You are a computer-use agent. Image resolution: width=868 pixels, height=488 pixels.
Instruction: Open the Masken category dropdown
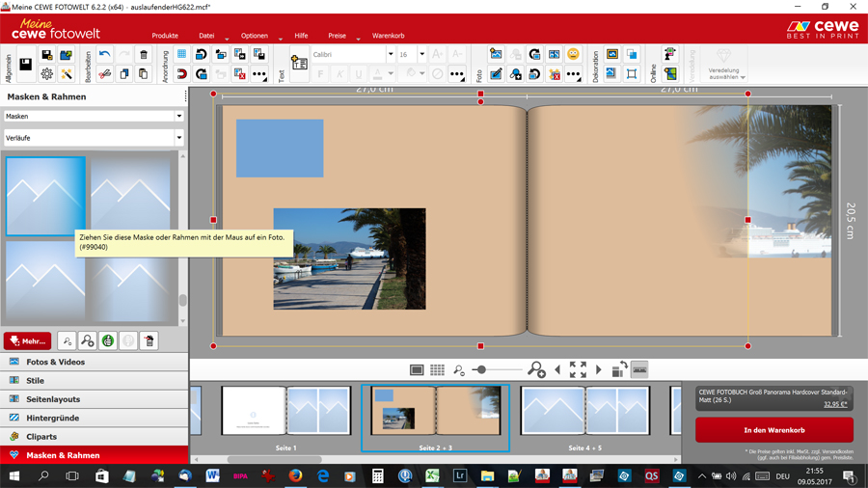click(x=94, y=116)
